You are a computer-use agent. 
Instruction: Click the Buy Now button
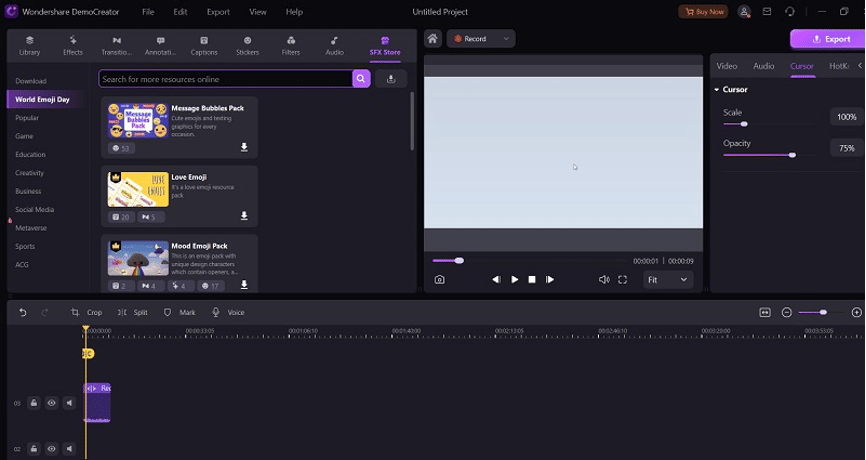(x=704, y=12)
